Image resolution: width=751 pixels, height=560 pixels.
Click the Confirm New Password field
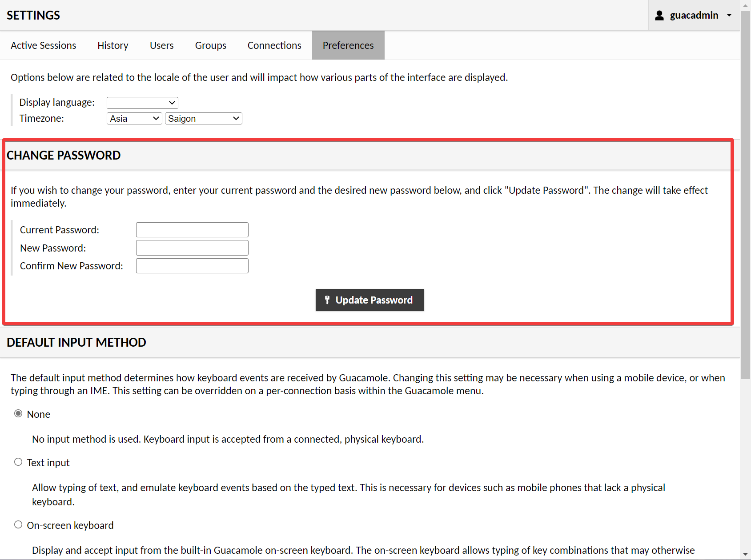tap(192, 266)
